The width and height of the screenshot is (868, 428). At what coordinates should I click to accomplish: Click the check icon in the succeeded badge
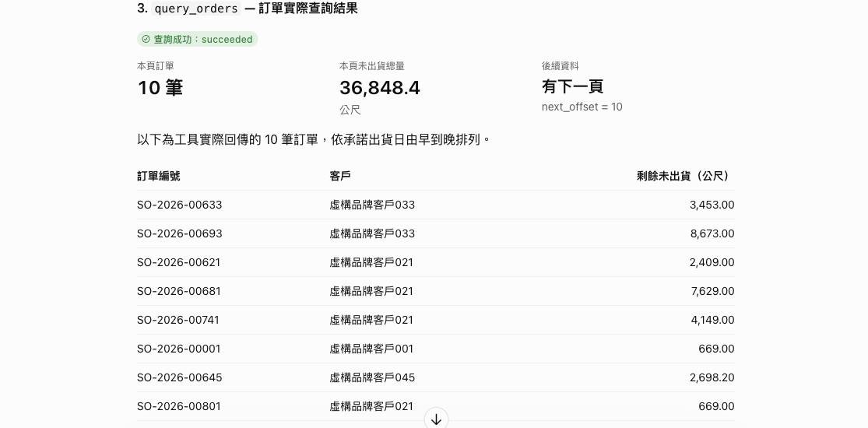click(x=146, y=40)
